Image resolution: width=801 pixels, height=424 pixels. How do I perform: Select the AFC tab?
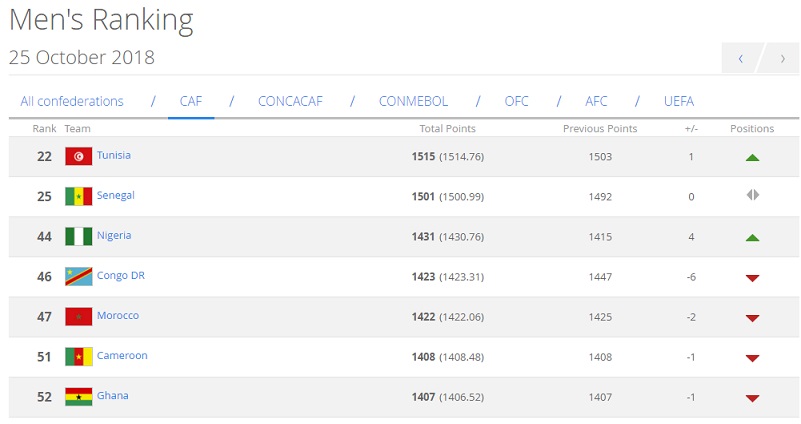coord(596,101)
